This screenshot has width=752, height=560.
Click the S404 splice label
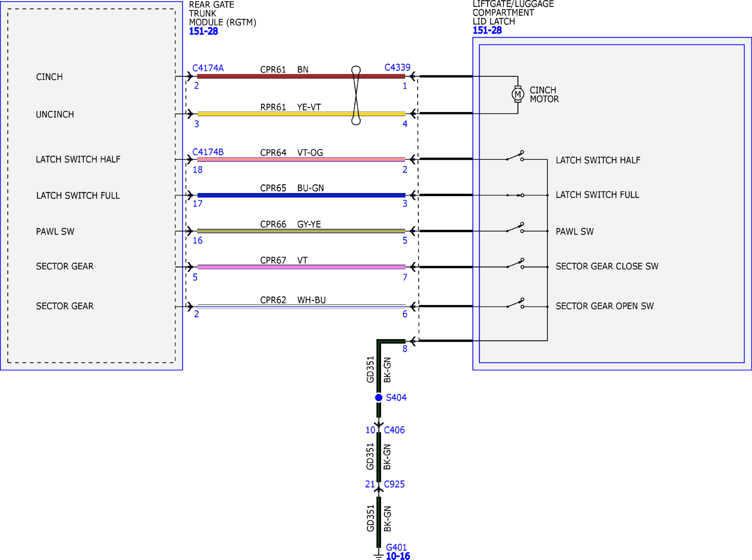click(x=396, y=398)
